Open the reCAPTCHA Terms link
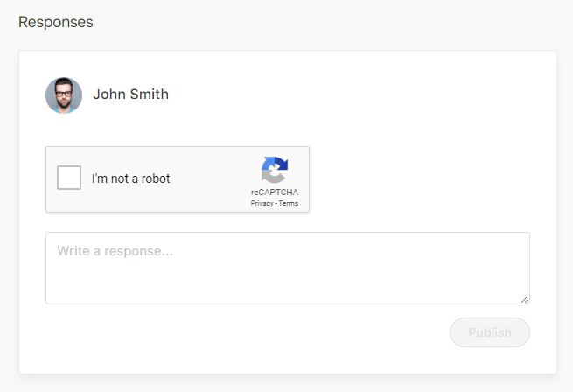This screenshot has width=573, height=392. (x=289, y=203)
